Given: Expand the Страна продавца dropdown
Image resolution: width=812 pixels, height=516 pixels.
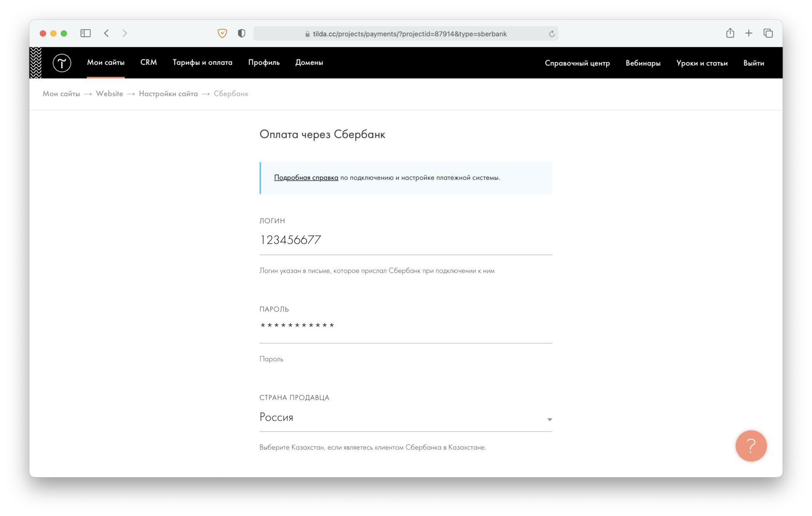Looking at the screenshot, I should [406, 417].
